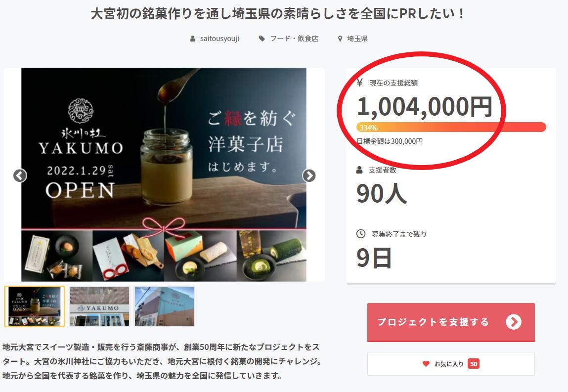The width and height of the screenshot is (568, 392).
Task: Click the プロジェクトを支援する button
Action: (451, 322)
